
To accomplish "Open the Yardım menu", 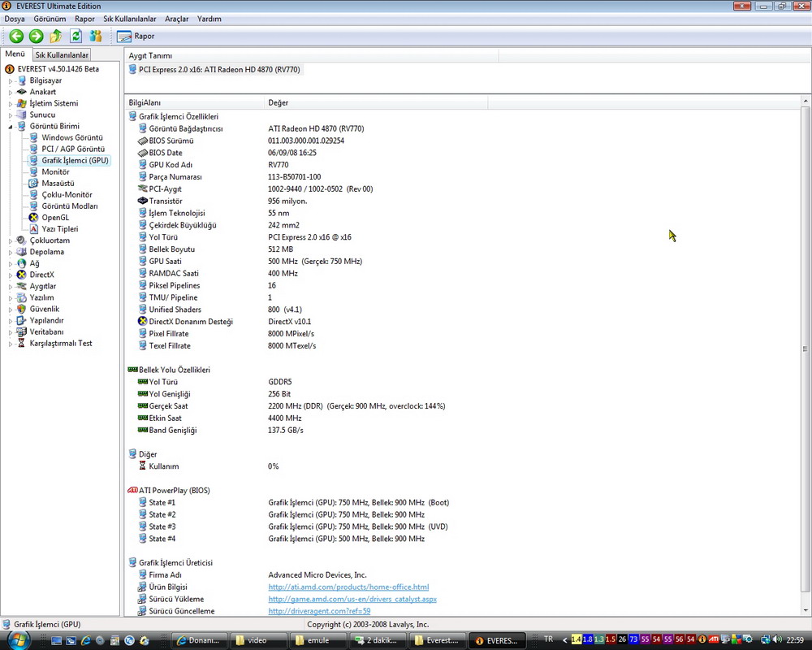I will coord(209,19).
